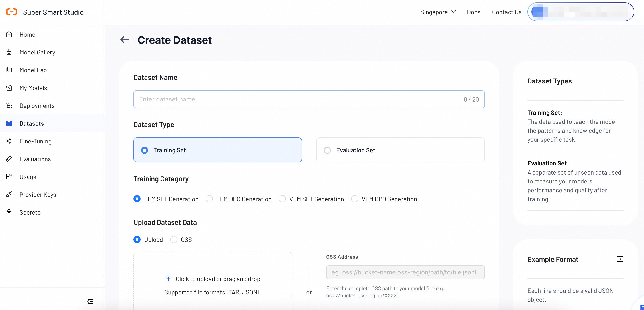Open the Secrets page
This screenshot has width=644, height=310.
tap(52, 212)
